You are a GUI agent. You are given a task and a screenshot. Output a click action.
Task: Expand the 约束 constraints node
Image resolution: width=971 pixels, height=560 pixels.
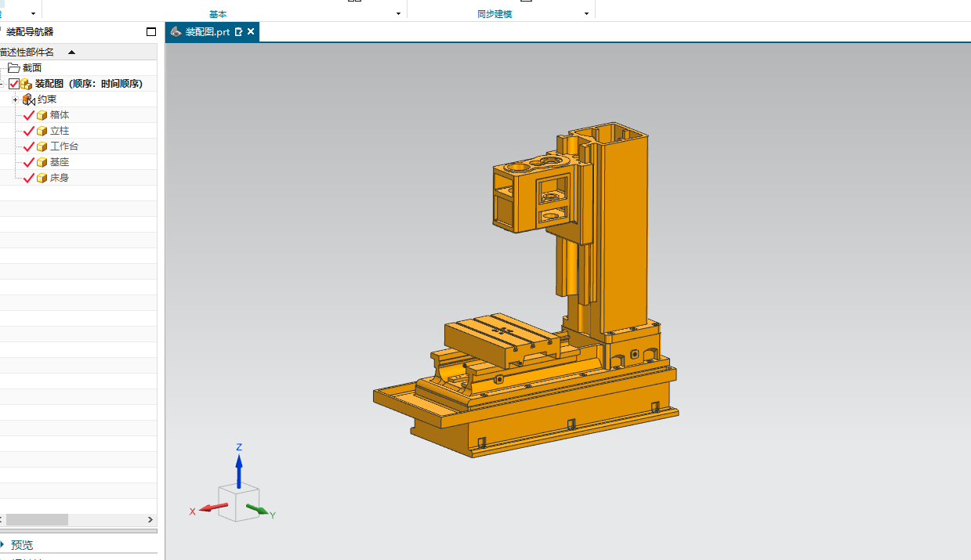15,99
